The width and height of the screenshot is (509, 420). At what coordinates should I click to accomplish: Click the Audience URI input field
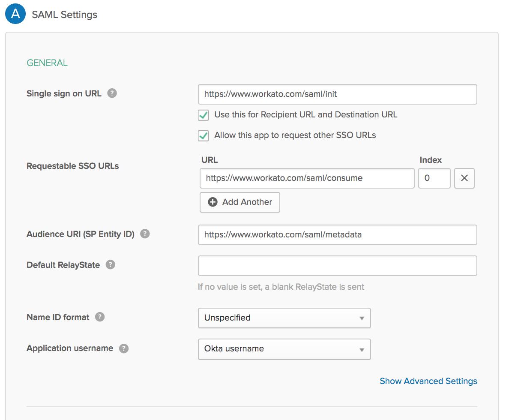click(337, 235)
